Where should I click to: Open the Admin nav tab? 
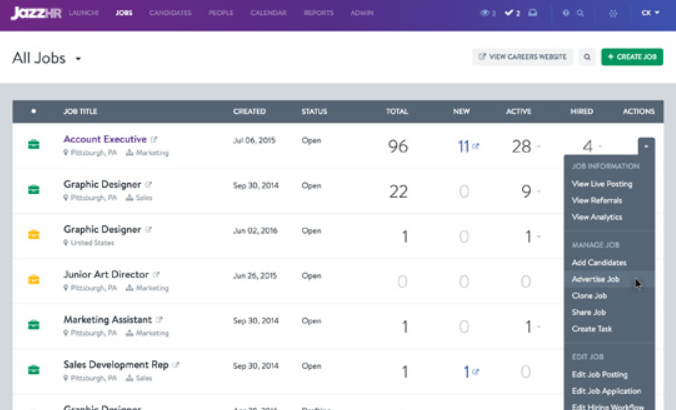[362, 13]
